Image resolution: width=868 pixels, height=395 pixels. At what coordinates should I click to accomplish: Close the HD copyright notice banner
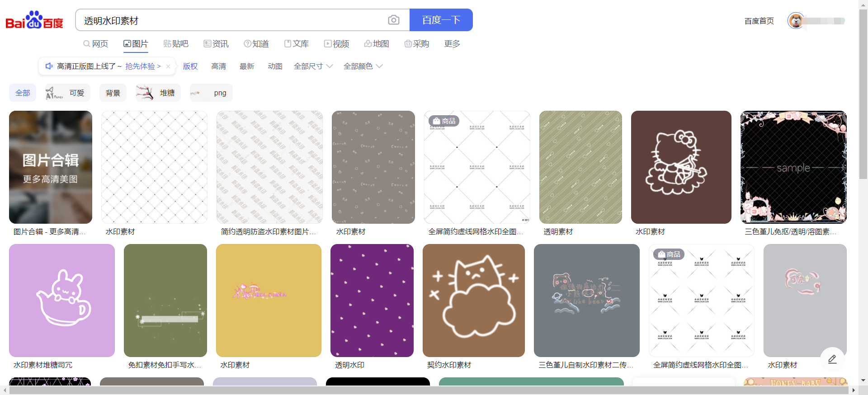(168, 66)
